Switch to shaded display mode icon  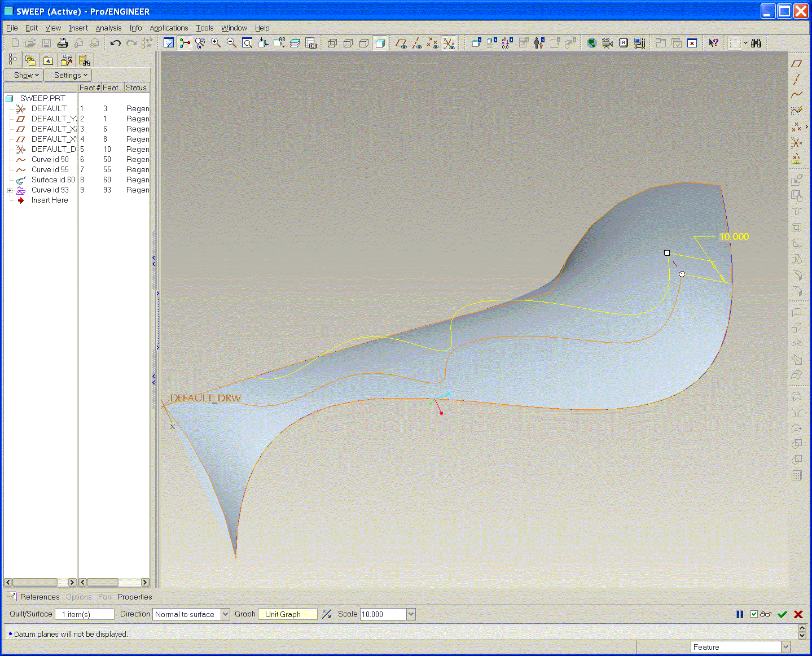(x=380, y=43)
